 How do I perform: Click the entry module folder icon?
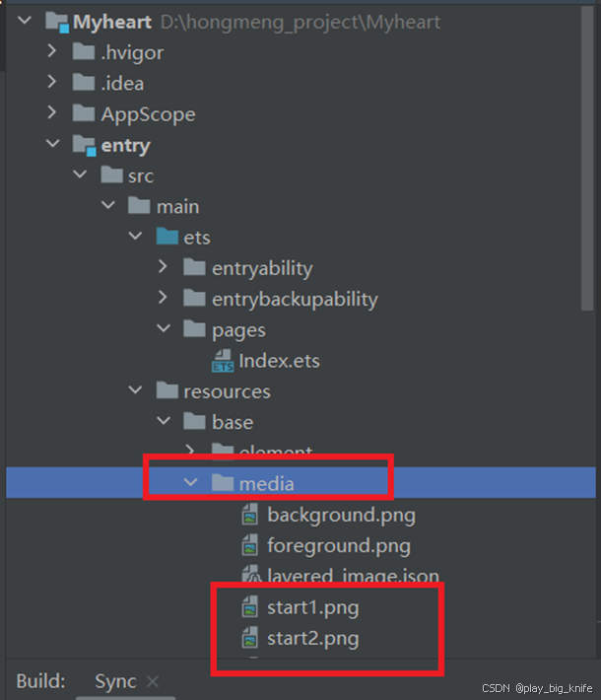point(85,146)
